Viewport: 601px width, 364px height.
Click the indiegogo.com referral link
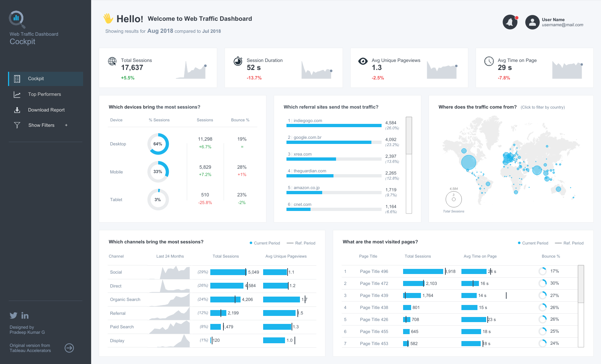[308, 120]
